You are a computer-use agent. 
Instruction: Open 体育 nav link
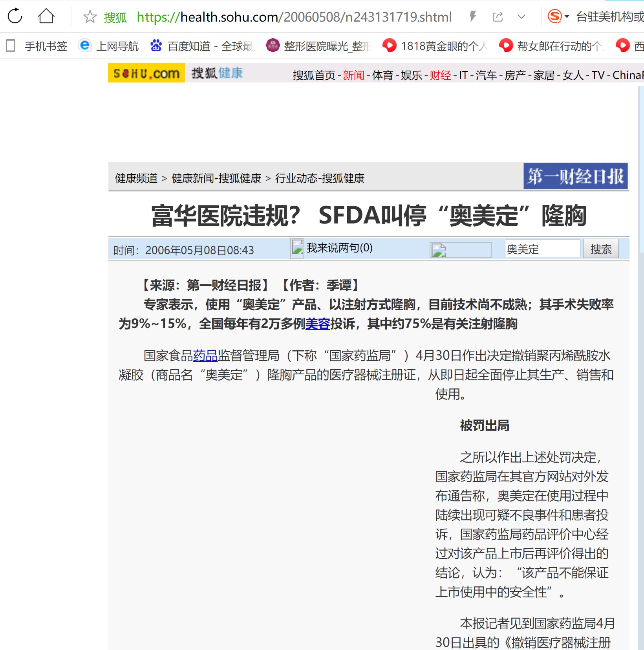[383, 75]
